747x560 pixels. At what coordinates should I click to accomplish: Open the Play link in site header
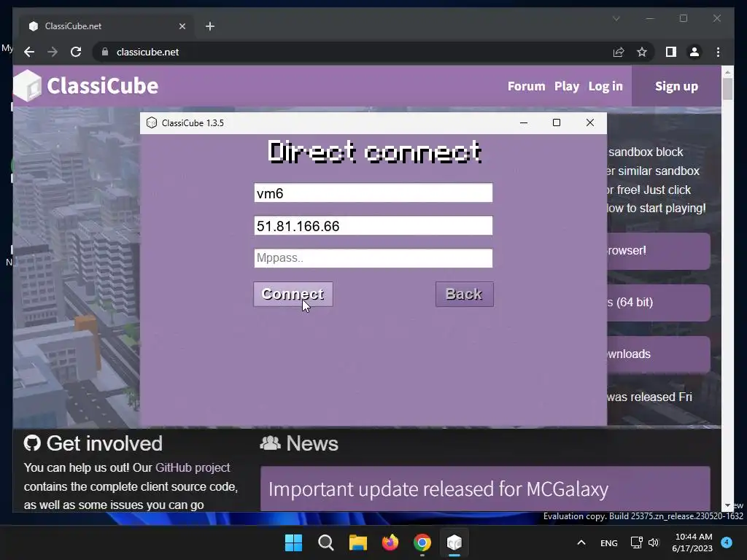click(x=566, y=86)
